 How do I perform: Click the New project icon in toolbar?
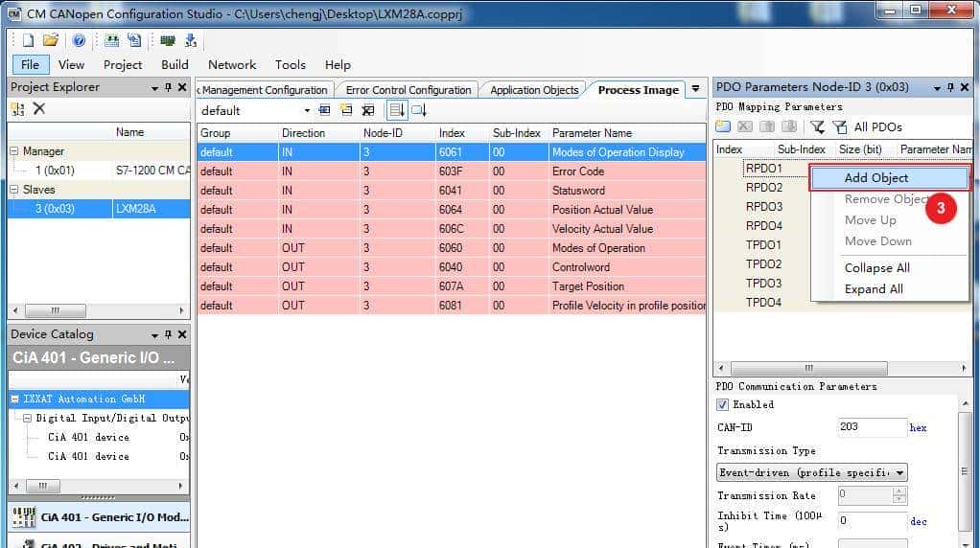[28, 40]
